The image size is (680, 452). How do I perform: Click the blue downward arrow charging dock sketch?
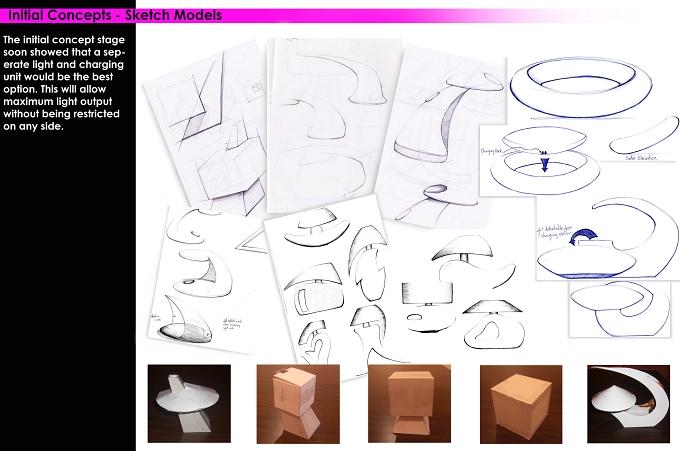[x=544, y=161]
